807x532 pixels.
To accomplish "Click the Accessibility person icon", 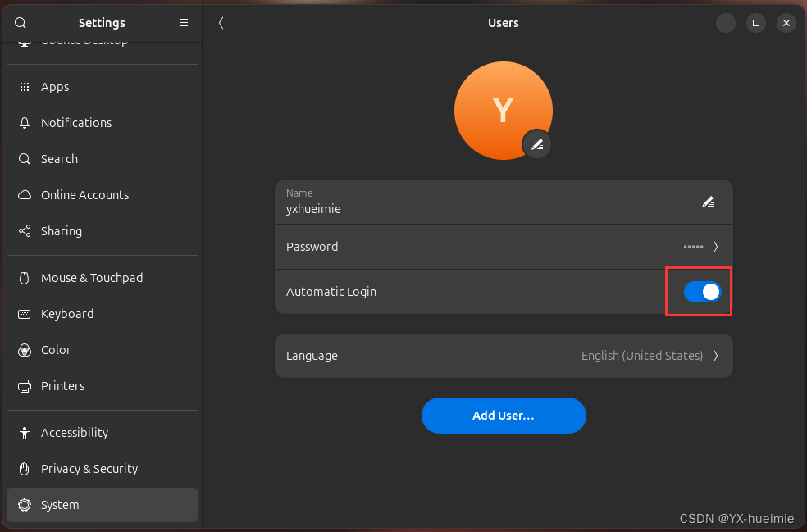I will click(24, 433).
